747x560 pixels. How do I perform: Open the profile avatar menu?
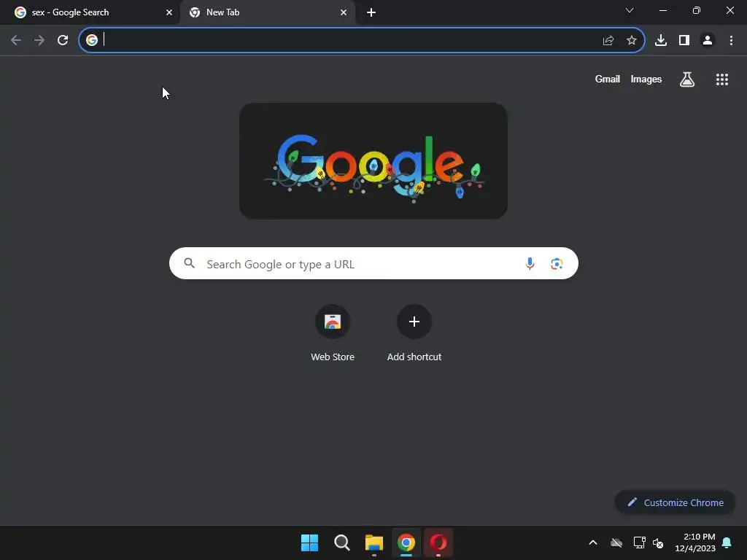(708, 41)
